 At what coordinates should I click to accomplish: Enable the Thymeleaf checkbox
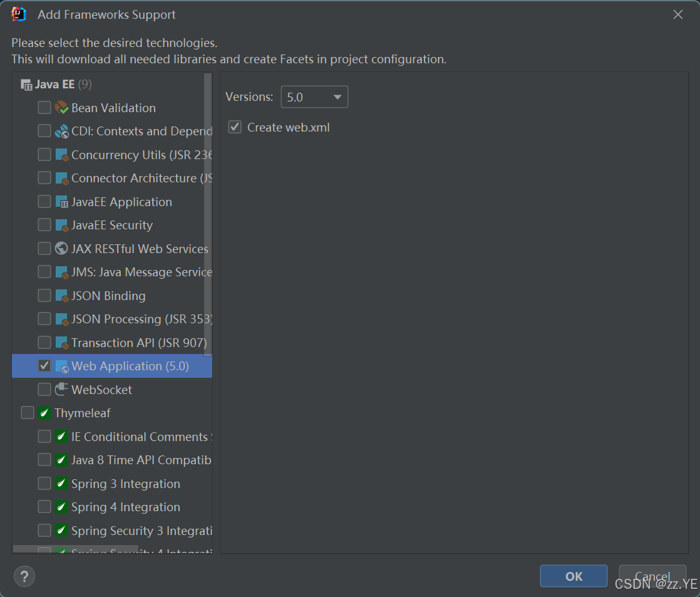27,413
